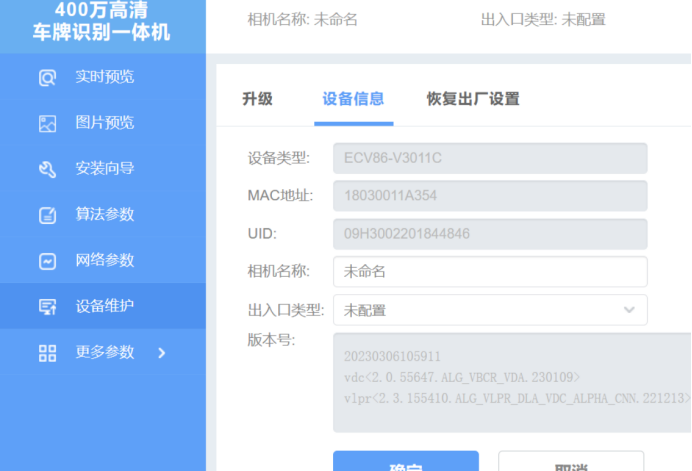Open the 图片预览 menu item
This screenshot has width=692, height=471.
click(x=103, y=123)
